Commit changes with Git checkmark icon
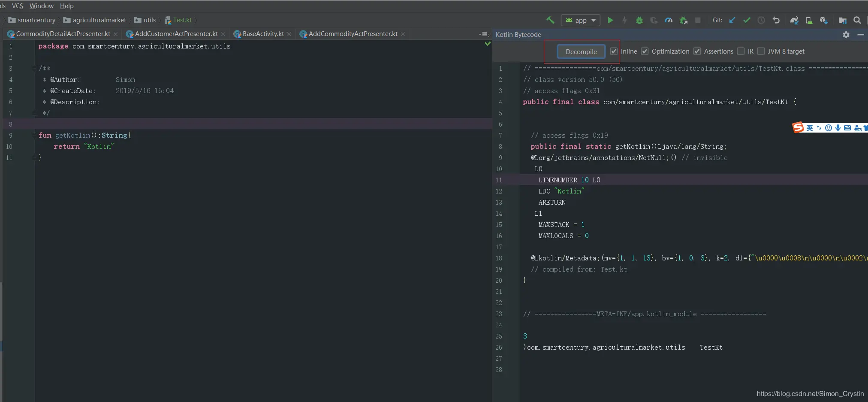This screenshot has height=402, width=868. (747, 20)
